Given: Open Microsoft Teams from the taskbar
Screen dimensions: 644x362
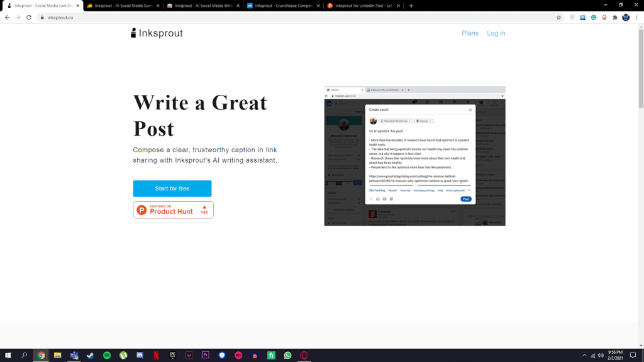Looking at the screenshot, I should [x=74, y=356].
